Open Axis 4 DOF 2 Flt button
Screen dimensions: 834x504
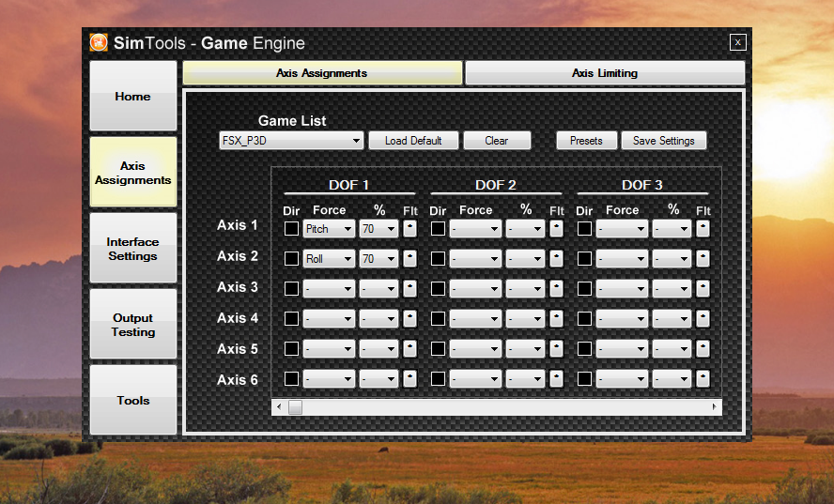click(x=556, y=318)
